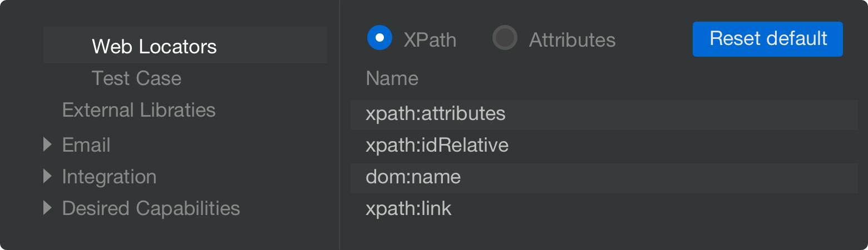Expand the Integration section arrow
Screen dimensions: 868x250
[48, 177]
